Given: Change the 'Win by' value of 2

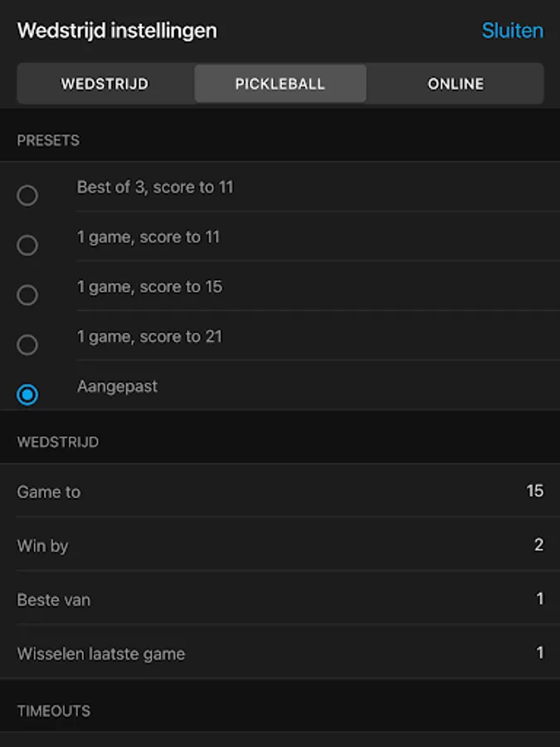Looking at the screenshot, I should (x=538, y=545).
